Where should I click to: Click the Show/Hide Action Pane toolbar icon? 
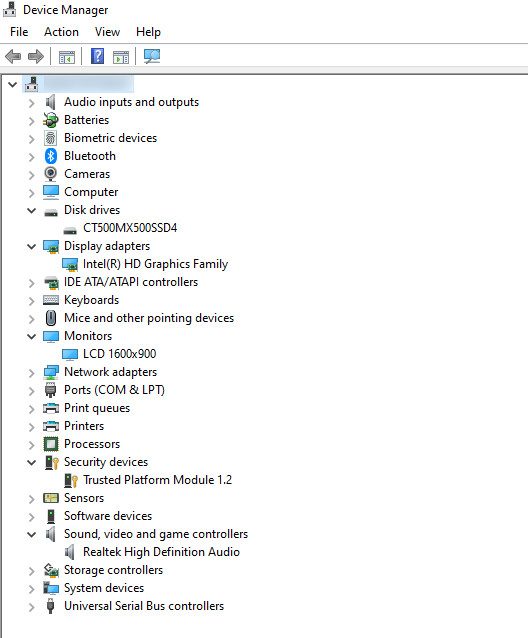[121, 57]
